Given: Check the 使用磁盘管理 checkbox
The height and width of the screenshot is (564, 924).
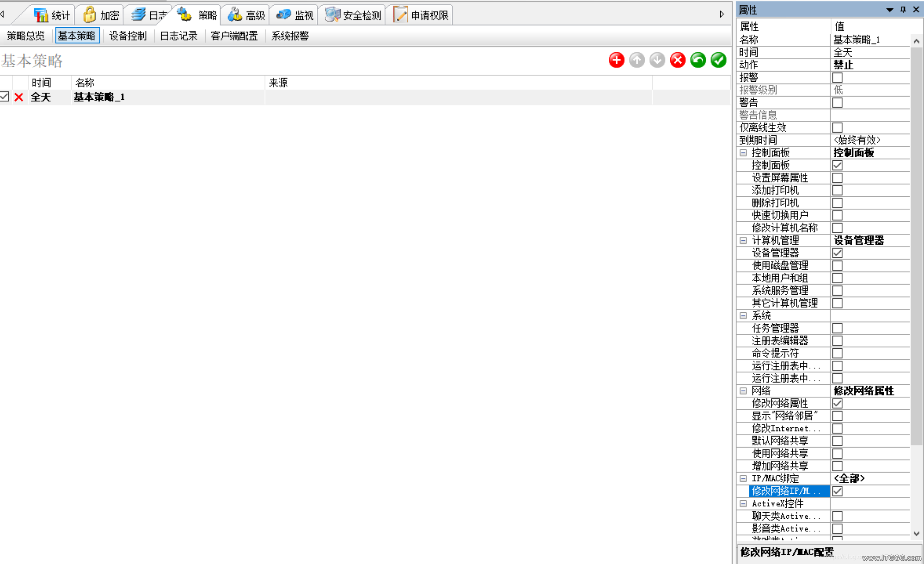Looking at the screenshot, I should 837,265.
